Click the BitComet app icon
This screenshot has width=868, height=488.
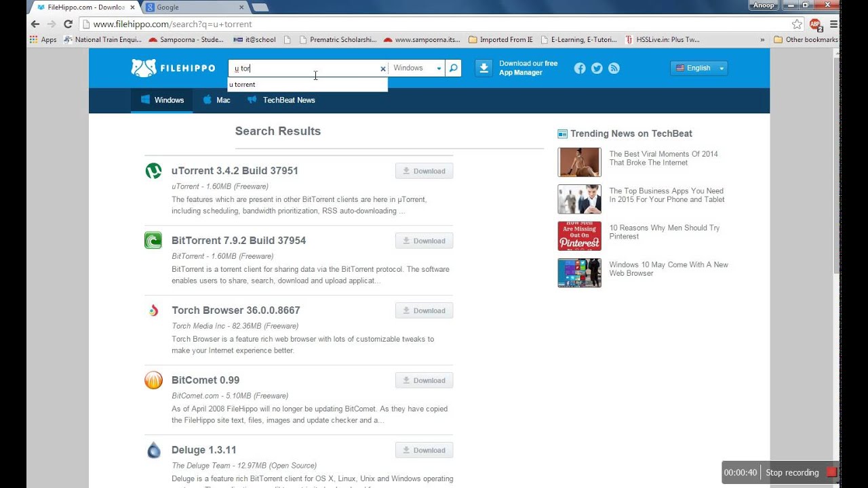153,380
